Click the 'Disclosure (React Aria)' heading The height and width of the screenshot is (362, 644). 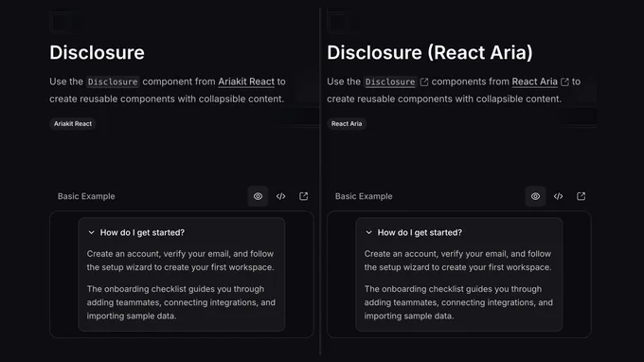pos(430,53)
